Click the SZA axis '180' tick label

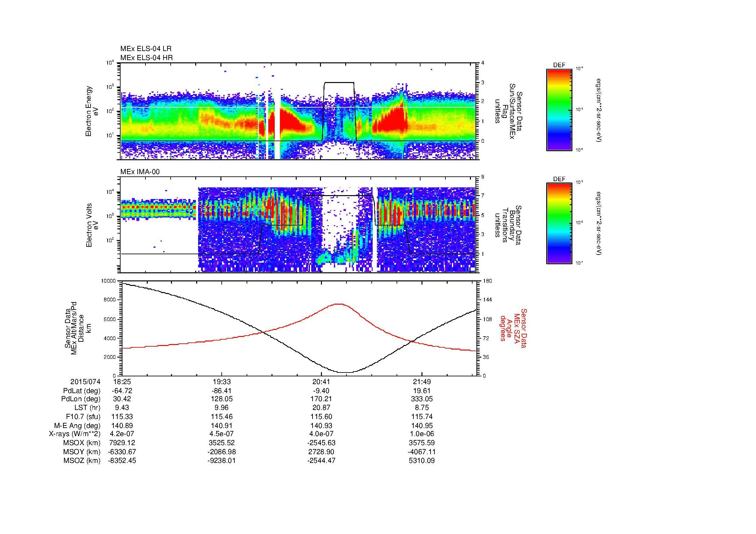[x=487, y=281]
